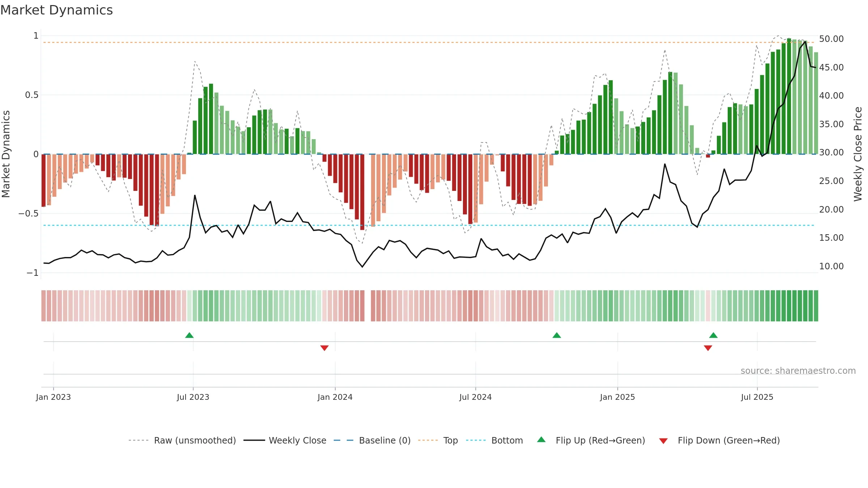Viewport: 868px width, 488px height.
Task: Select the Flip Down marker before Jul 2025
Action: click(708, 348)
